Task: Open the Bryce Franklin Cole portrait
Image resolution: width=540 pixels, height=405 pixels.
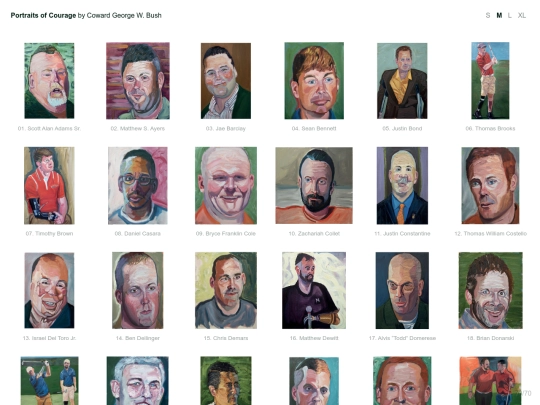Action: tap(226, 186)
